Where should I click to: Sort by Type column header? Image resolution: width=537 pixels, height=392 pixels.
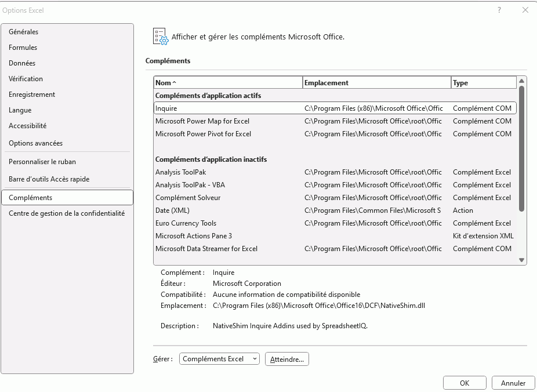pos(484,82)
